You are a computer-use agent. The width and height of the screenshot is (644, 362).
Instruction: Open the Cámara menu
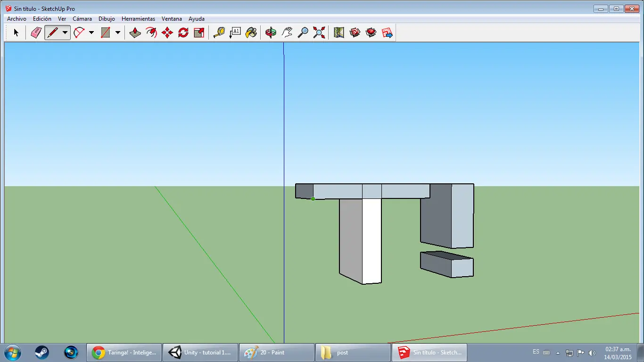point(82,19)
